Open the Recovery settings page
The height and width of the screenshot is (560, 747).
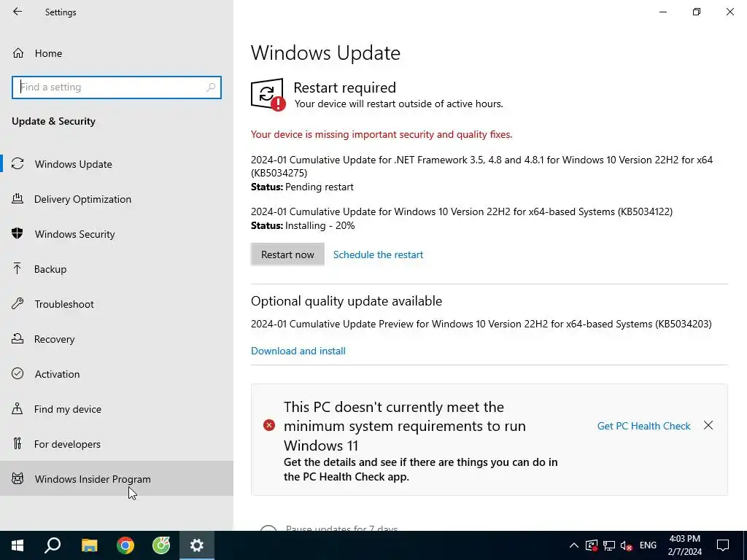(117, 339)
